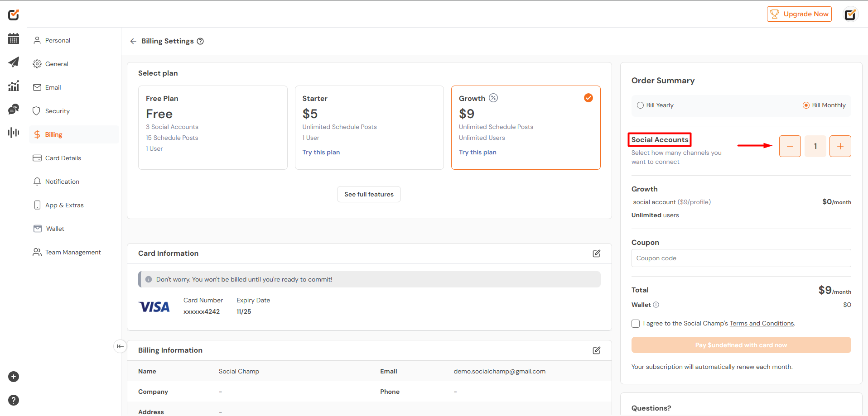Go back using Billing Settings arrow
Screen dimensions: 868x416
[x=133, y=41]
